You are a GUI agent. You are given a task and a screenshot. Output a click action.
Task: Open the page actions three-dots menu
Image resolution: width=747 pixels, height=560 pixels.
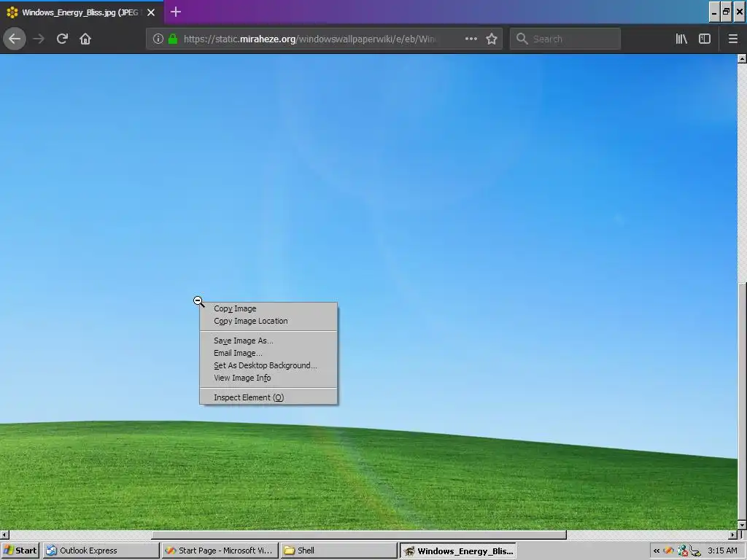(471, 39)
